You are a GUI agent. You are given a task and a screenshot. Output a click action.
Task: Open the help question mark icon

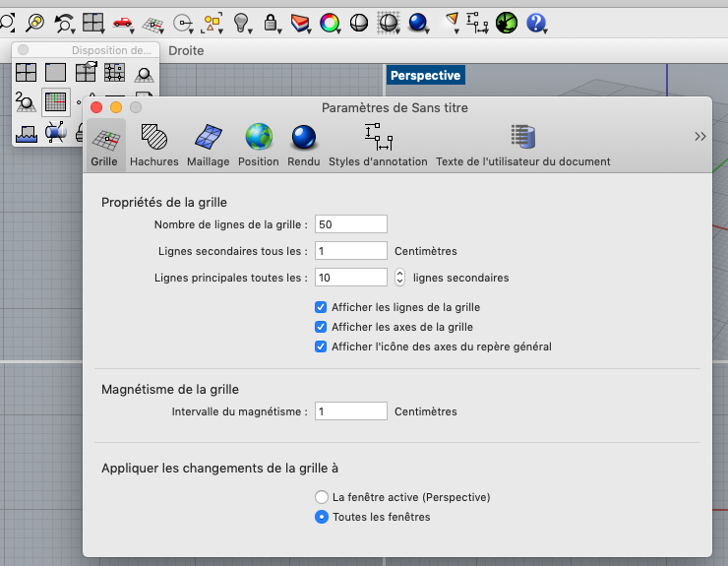535,21
